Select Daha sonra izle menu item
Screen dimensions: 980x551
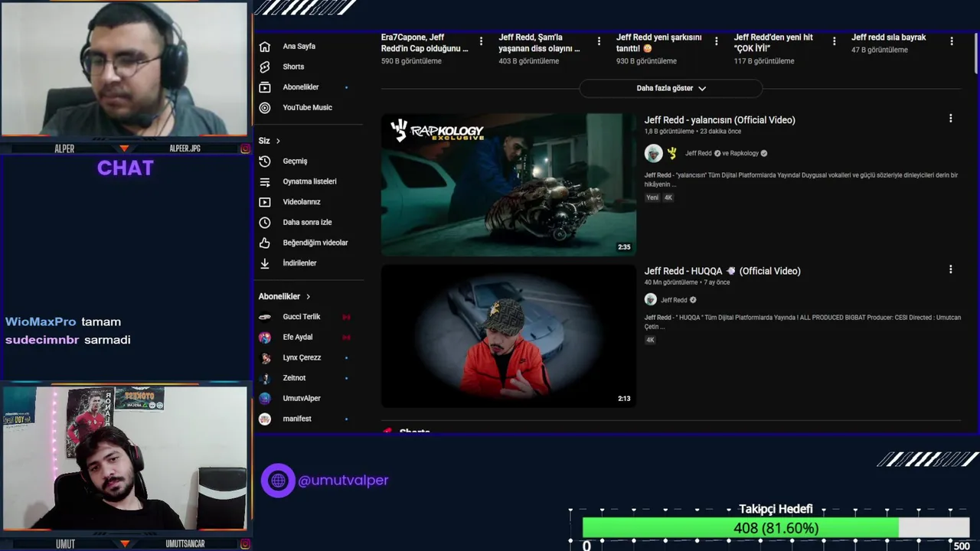(x=309, y=223)
